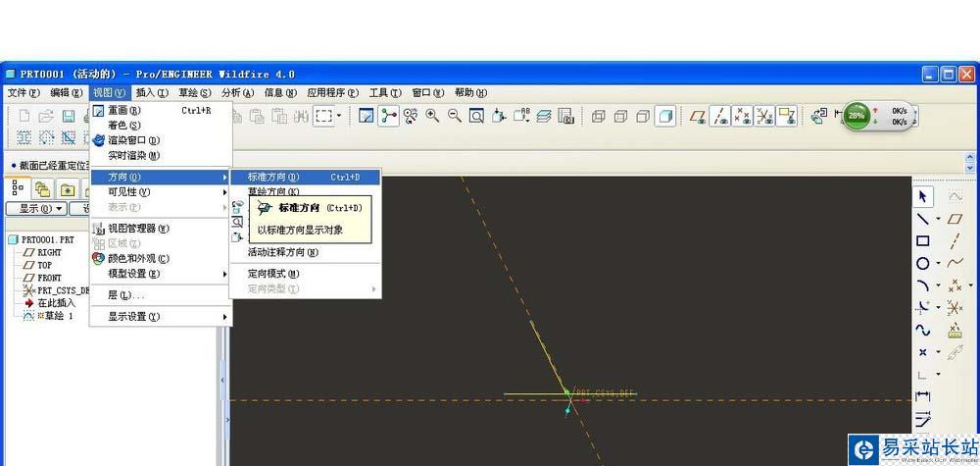Open the View Manager toolbar icon
This screenshot has width=980, height=466.
point(566,116)
